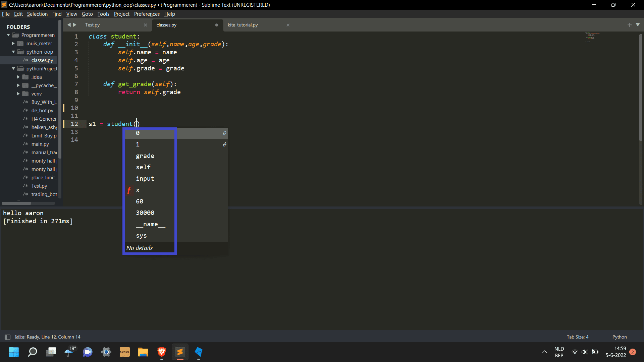Click the unsaved dot on classes.py tab
The height and width of the screenshot is (362, 644).
click(x=217, y=25)
